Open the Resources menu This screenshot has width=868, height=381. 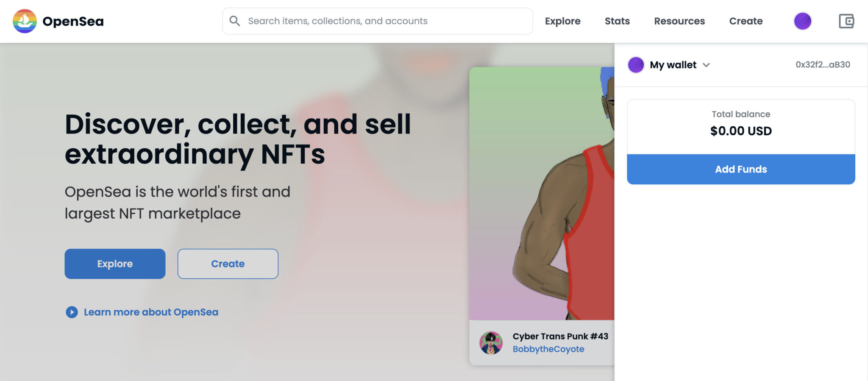point(679,21)
